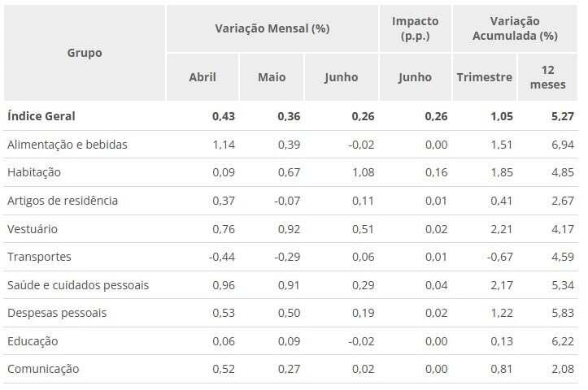Select the Comunicação row label

42,369
